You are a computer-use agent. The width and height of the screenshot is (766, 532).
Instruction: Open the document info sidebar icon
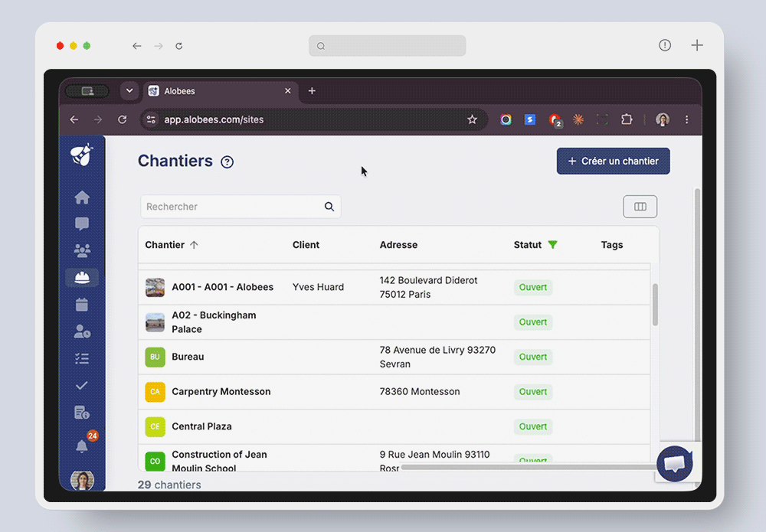(82, 413)
